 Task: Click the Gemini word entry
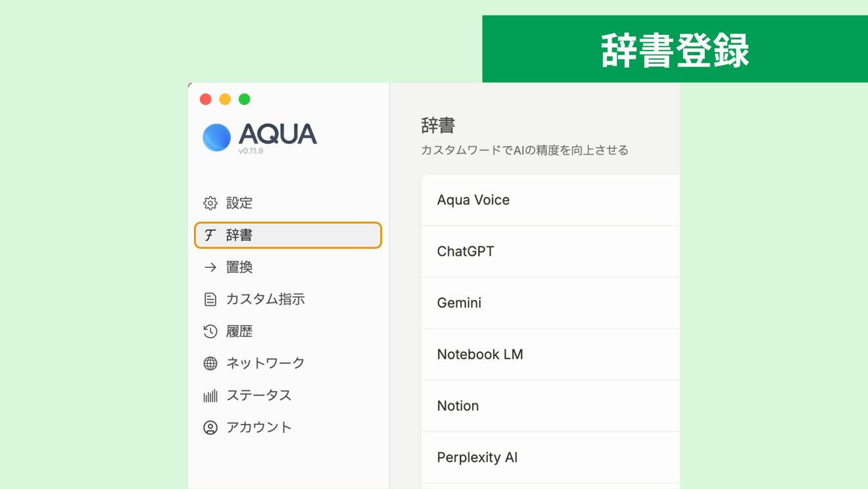459,303
